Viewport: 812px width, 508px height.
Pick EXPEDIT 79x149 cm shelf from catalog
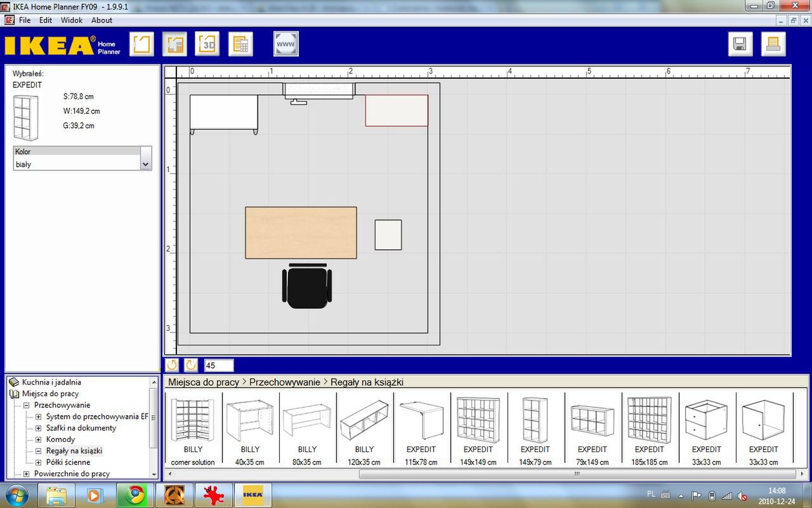tap(593, 430)
